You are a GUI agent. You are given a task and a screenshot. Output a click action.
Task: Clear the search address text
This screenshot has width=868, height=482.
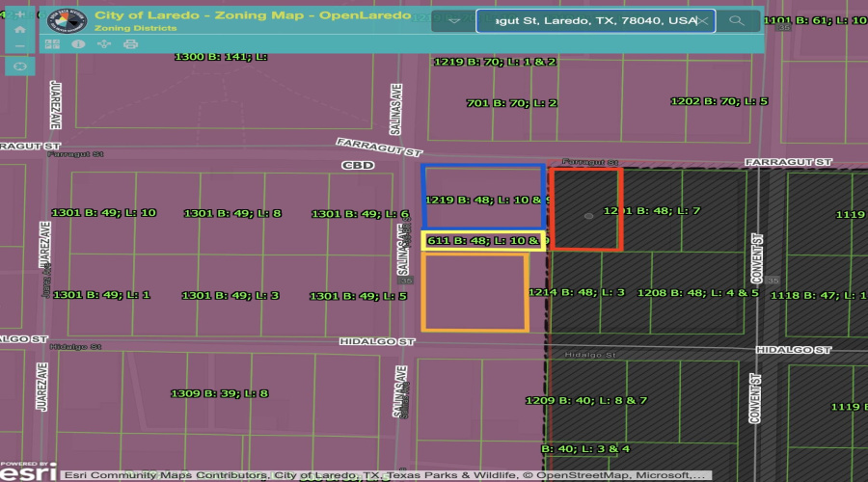coord(702,21)
